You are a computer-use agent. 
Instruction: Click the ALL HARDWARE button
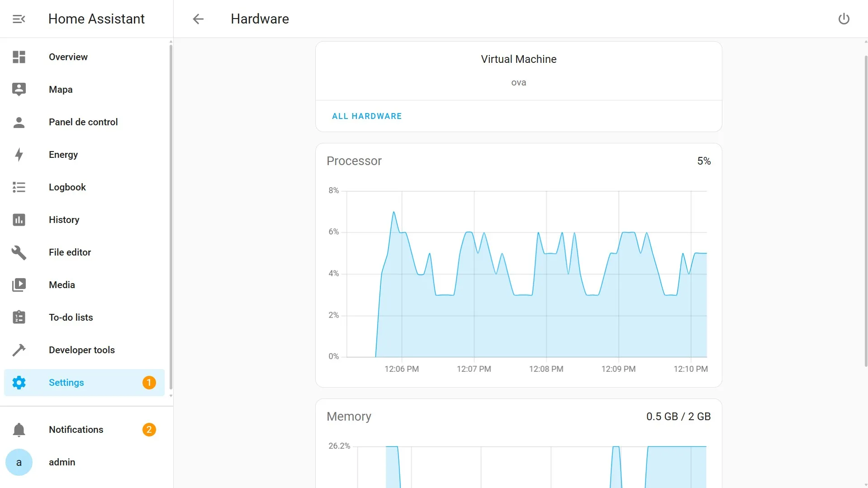(367, 116)
